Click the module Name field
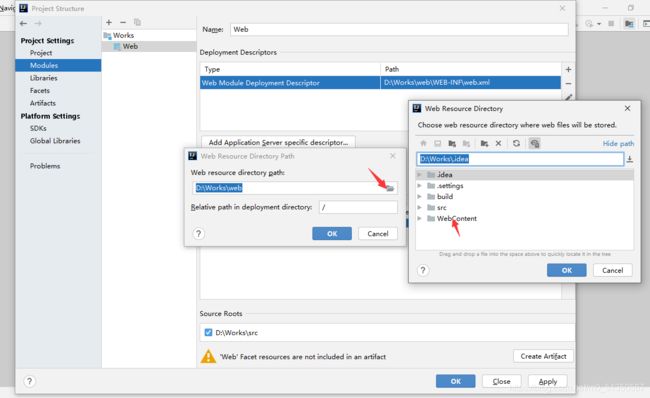Viewport: 650px width, 398px height. coord(399,29)
